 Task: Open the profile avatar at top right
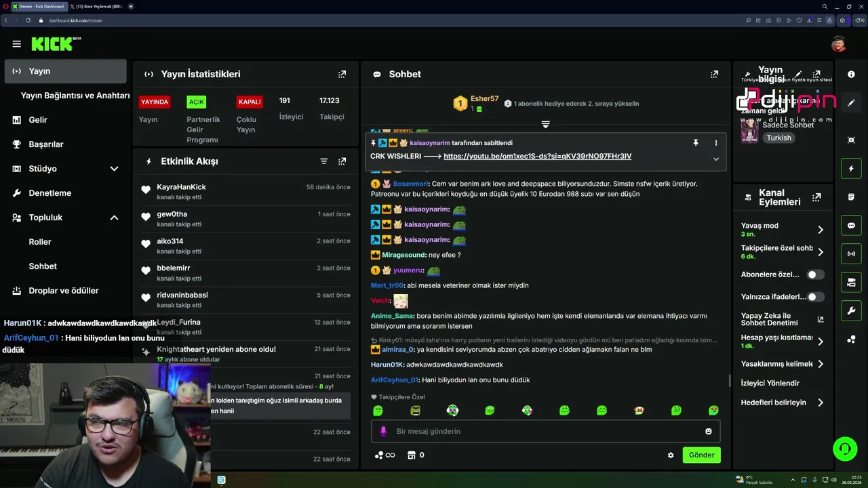click(x=839, y=44)
